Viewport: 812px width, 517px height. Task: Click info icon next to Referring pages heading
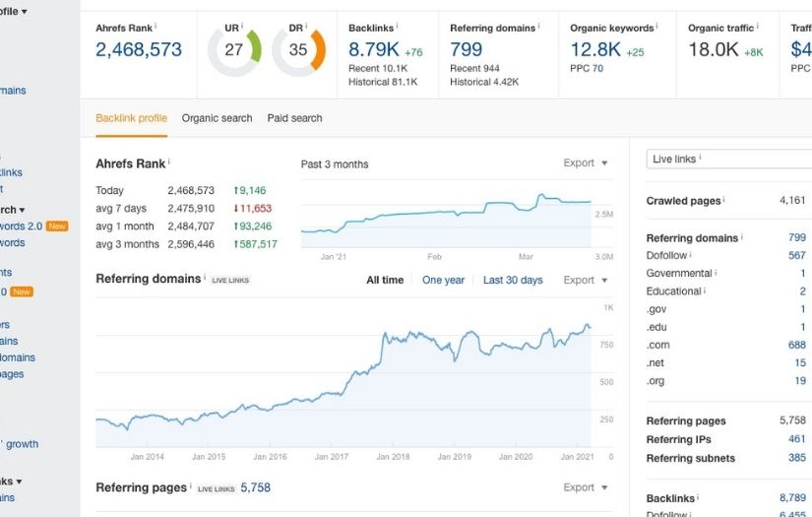(x=190, y=486)
